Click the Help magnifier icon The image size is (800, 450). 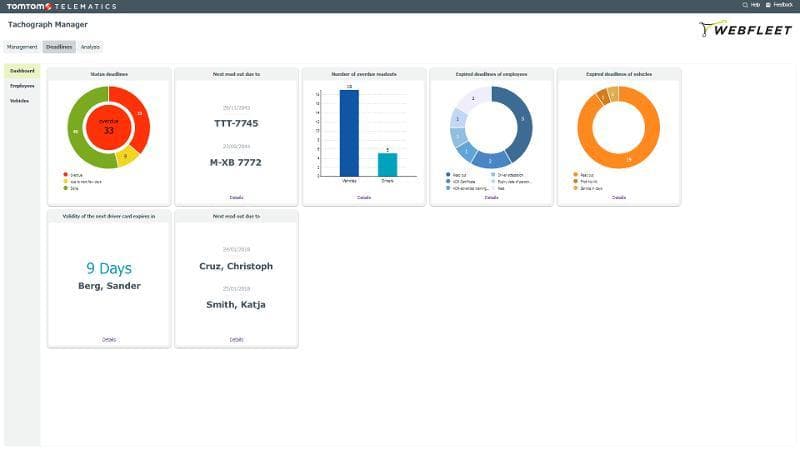[x=744, y=5]
